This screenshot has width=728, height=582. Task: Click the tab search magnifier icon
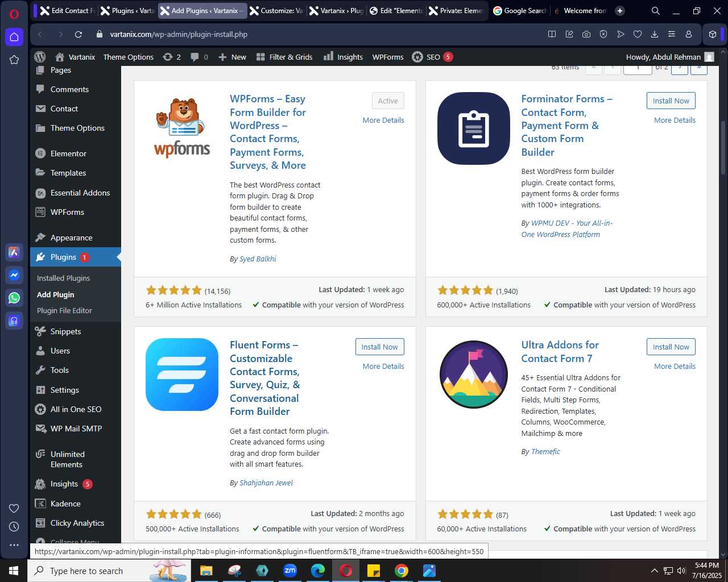(656, 11)
